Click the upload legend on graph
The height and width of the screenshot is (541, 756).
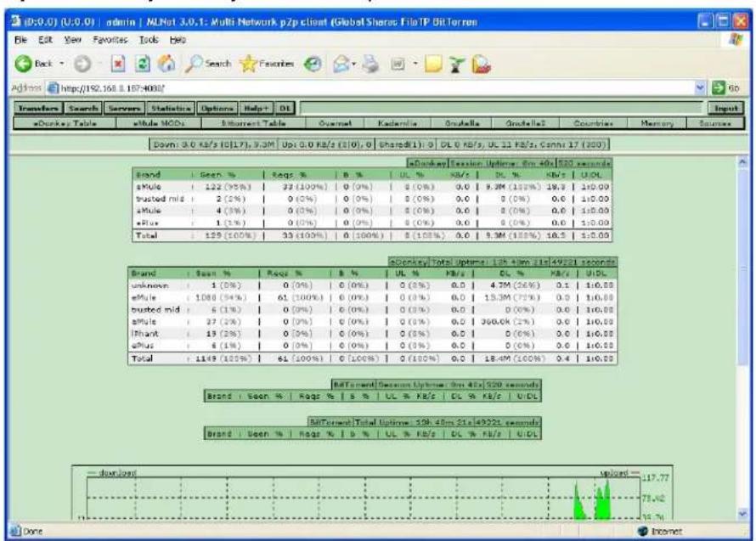[620, 473]
